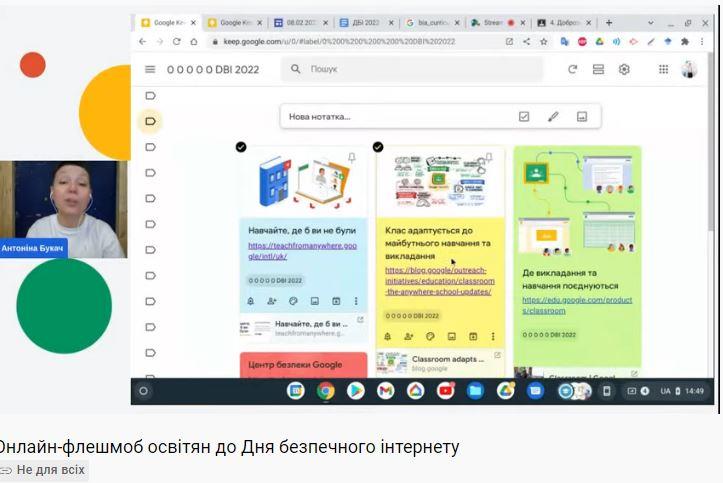Open the ChromeOS launcher circle
This screenshot has width=723, height=483.
[143, 391]
